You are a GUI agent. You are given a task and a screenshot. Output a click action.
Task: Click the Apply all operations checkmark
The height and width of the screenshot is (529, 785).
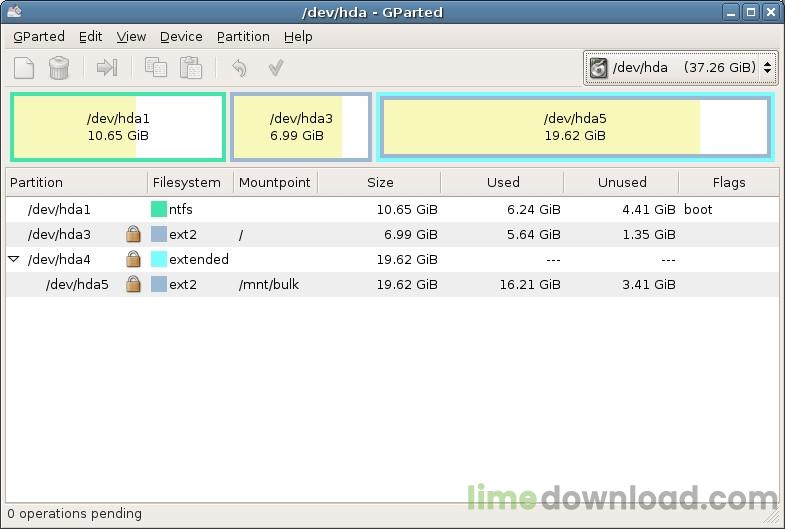[276, 68]
